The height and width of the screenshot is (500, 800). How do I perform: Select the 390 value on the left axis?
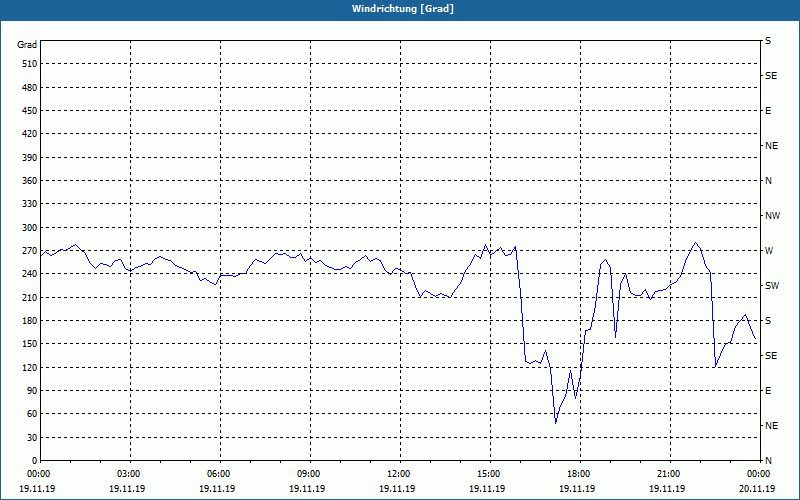coord(30,158)
